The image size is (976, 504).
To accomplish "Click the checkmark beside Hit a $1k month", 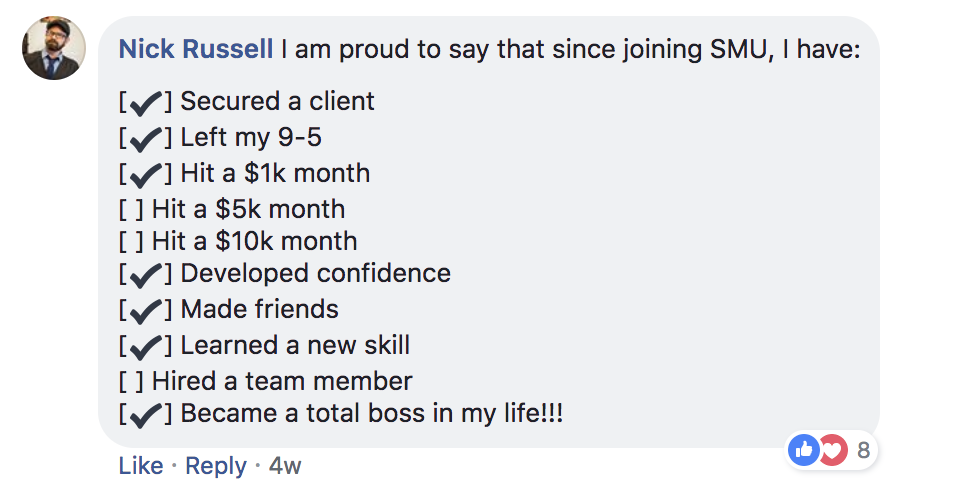I will click(146, 175).
